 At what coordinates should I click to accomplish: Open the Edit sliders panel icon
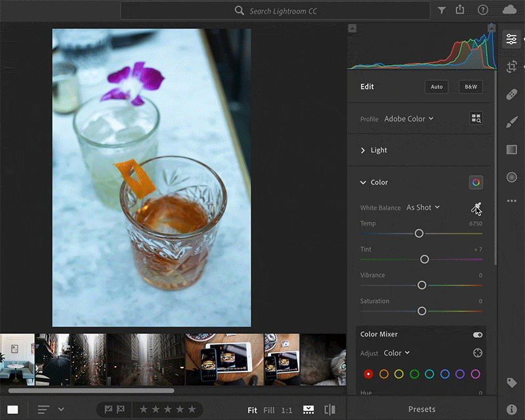pos(511,39)
